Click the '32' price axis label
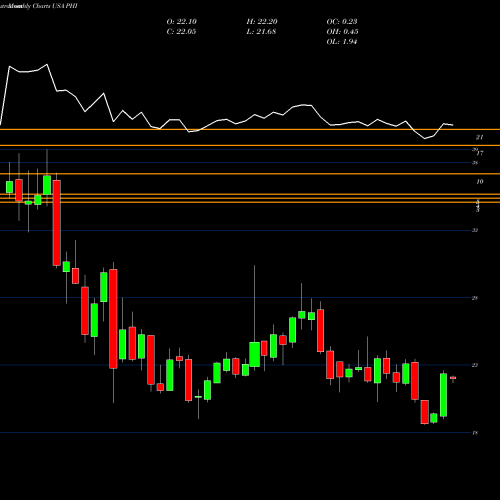Viewport: 500px width, 500px height. point(475,230)
